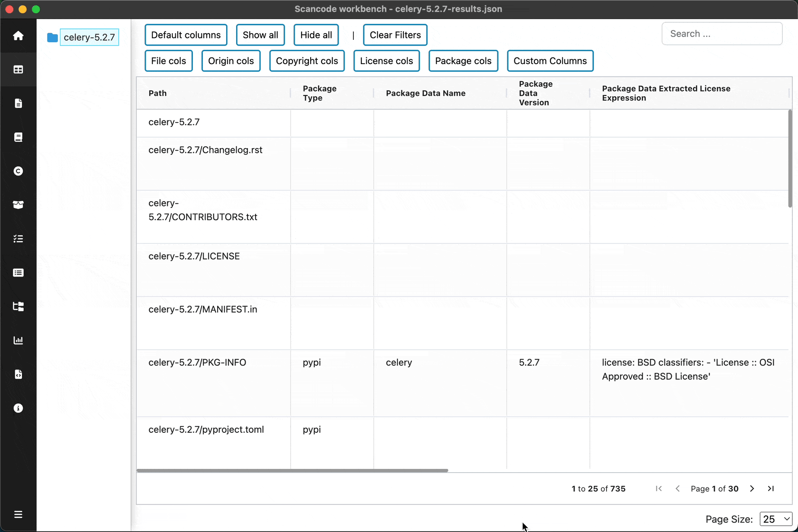Click the Default columns button

click(186, 35)
